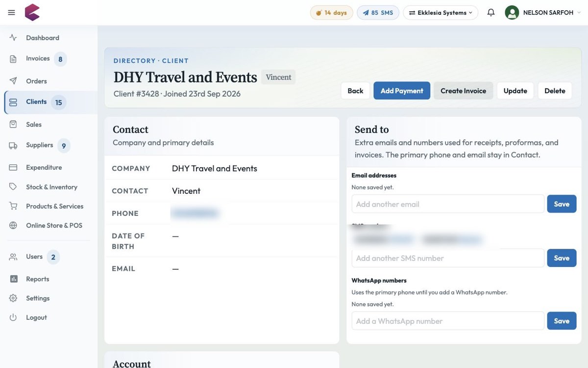
Task: Click the user avatar icon
Action: (x=512, y=13)
